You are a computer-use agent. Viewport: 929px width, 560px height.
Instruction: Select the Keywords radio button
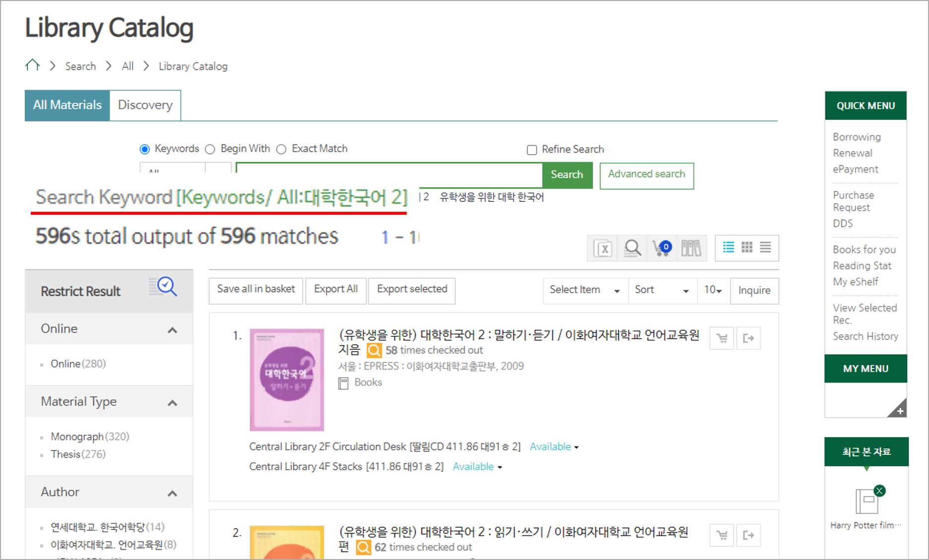pos(145,149)
